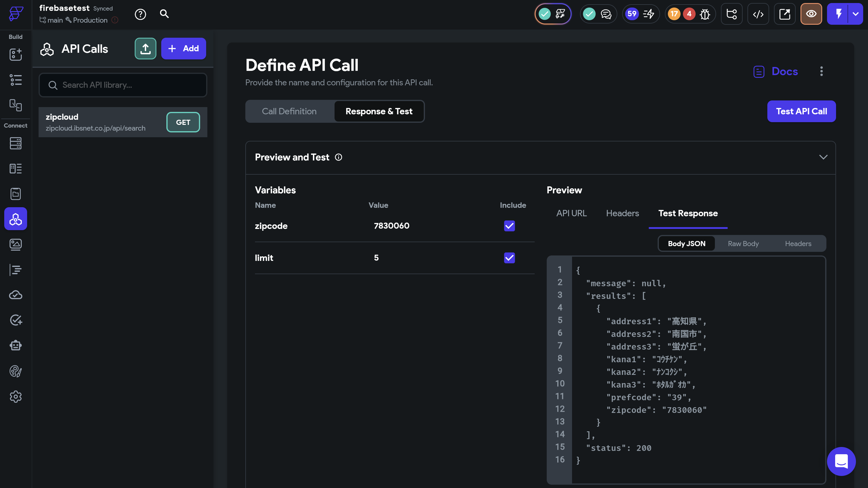Open the Theme Settings palette icon
Screen dimensions: 868x488
click(15, 371)
